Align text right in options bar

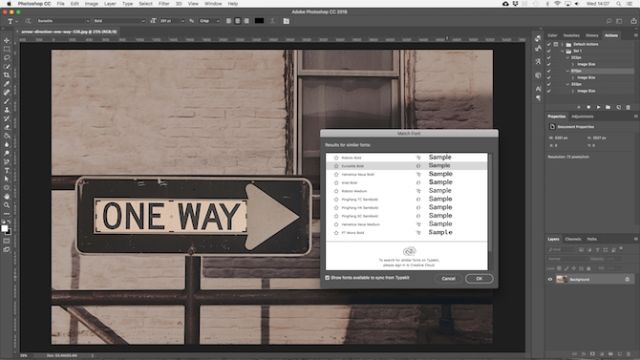coord(247,21)
